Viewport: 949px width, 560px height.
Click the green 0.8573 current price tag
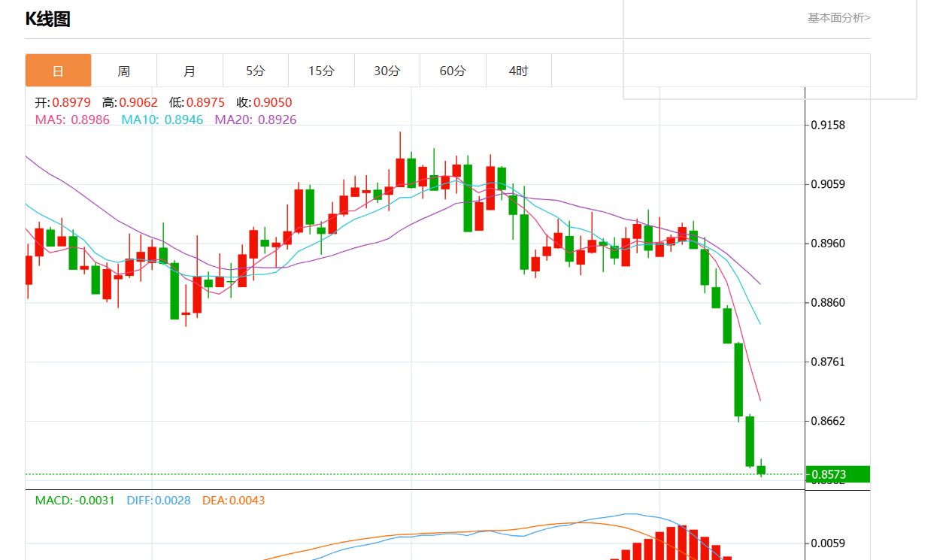pos(838,474)
